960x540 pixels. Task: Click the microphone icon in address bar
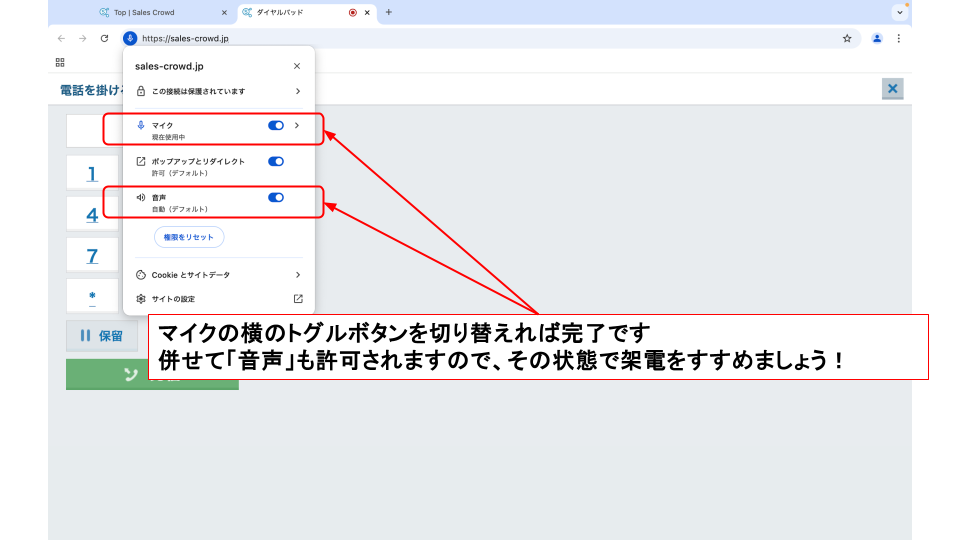pos(129,38)
